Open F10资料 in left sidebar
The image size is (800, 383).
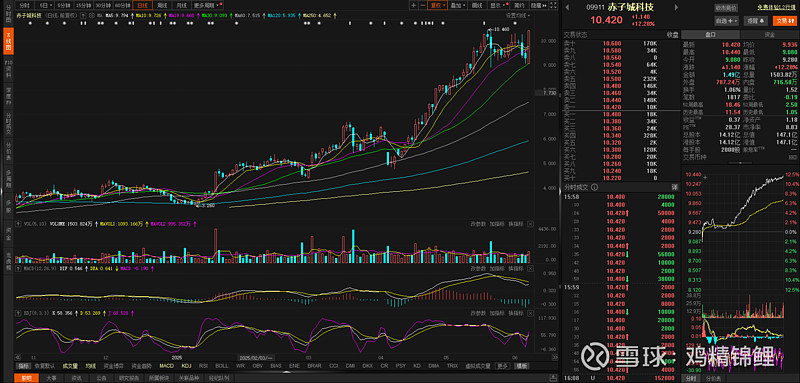point(8,68)
